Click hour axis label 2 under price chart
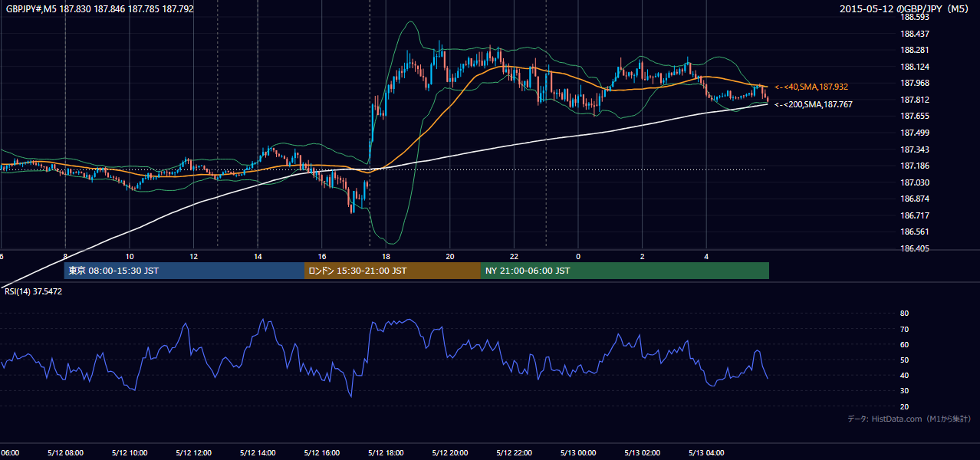The image size is (980, 460). coord(643,256)
